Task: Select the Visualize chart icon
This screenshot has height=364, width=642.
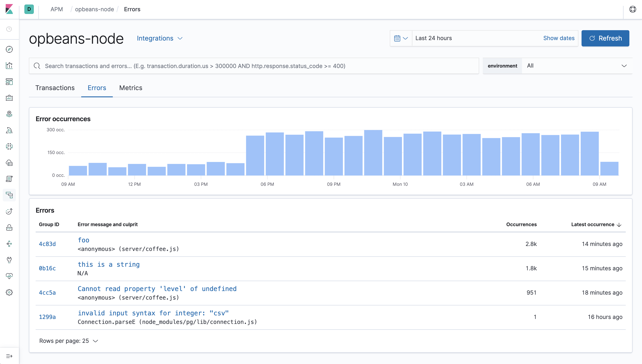Action: (9, 66)
